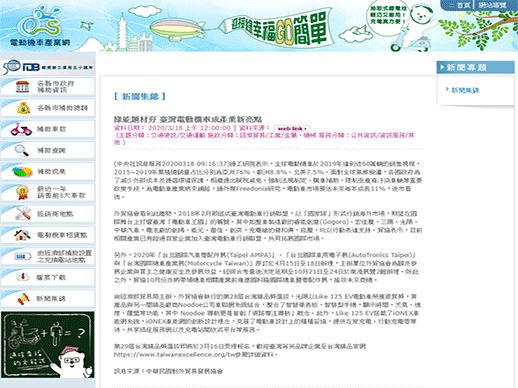Open the magnifying glass 補助查詢 item
518x388 pixels.
pyautogui.click(x=48, y=150)
